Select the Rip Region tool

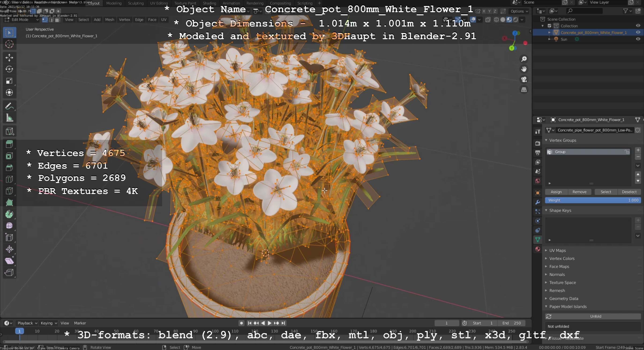(x=9, y=272)
